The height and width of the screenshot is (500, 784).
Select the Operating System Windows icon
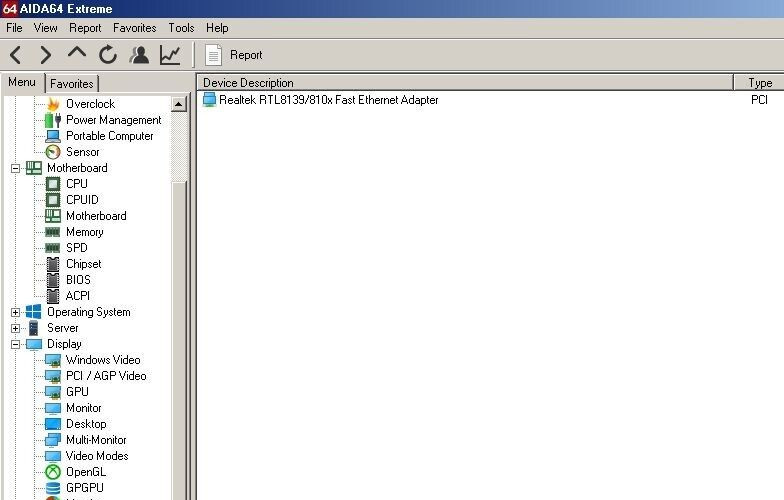[34, 312]
